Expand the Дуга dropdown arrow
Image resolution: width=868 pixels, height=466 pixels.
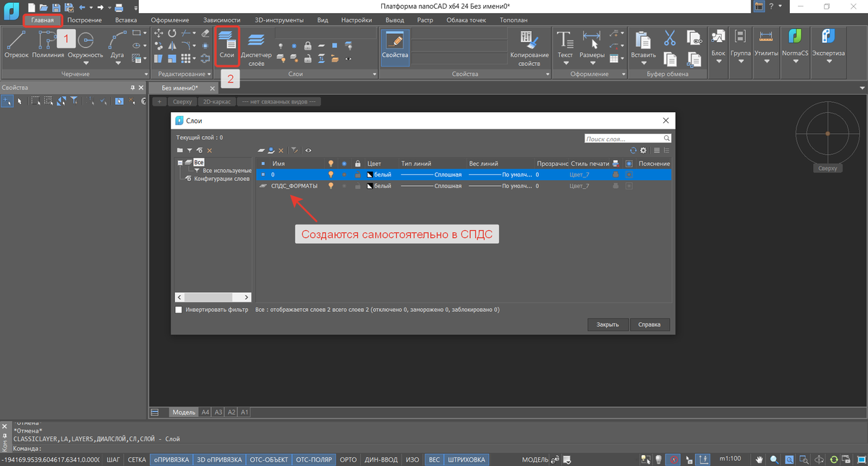coord(116,63)
